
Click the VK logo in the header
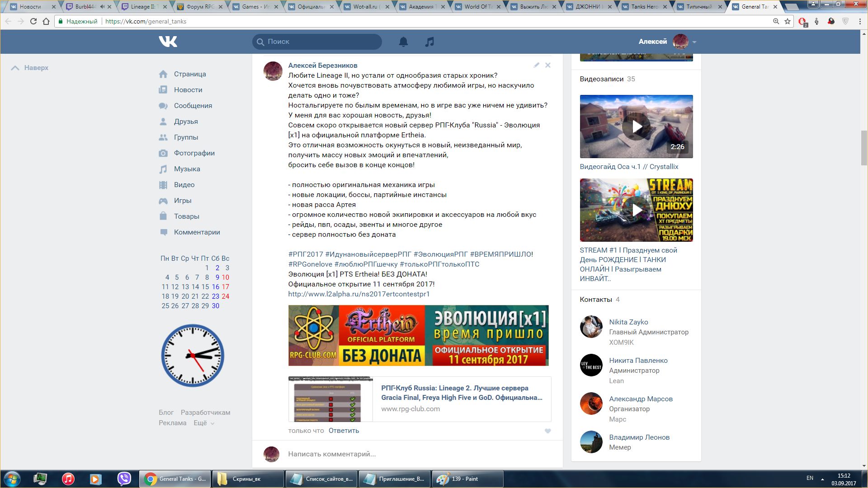pos(168,42)
